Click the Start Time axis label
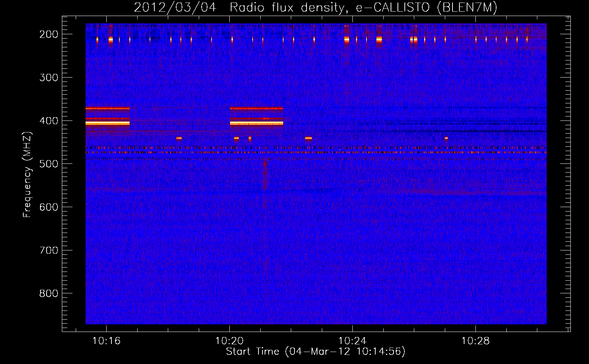 [316, 352]
